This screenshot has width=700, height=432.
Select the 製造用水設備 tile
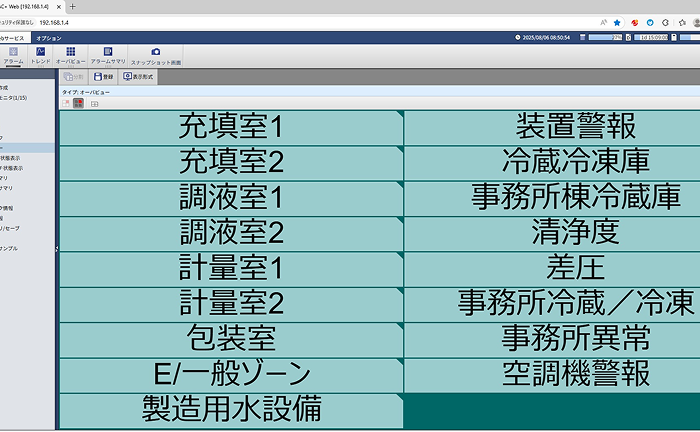click(x=231, y=408)
